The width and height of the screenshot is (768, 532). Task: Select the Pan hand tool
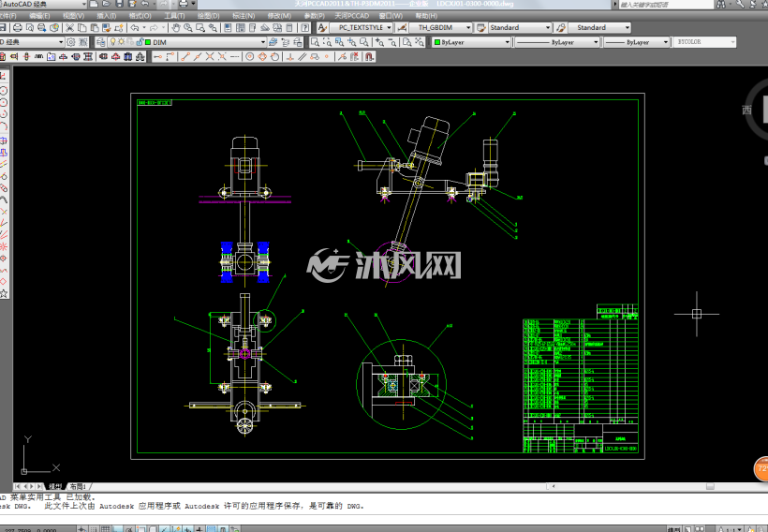176,28
